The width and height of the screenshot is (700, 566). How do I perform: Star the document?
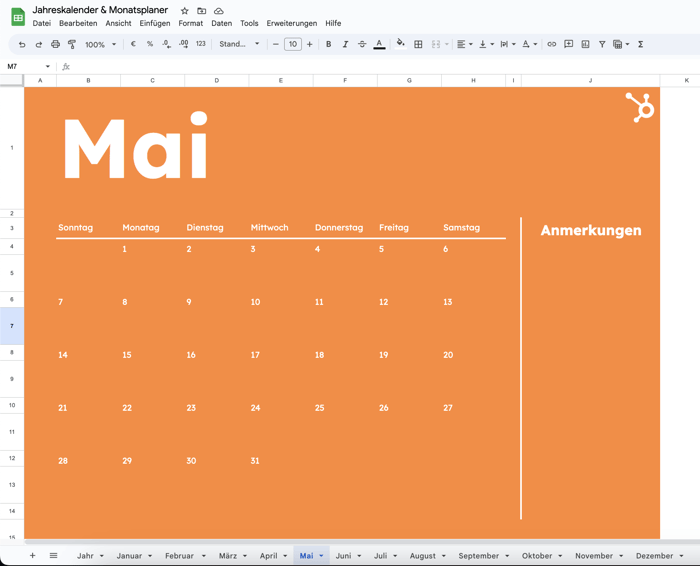184,11
